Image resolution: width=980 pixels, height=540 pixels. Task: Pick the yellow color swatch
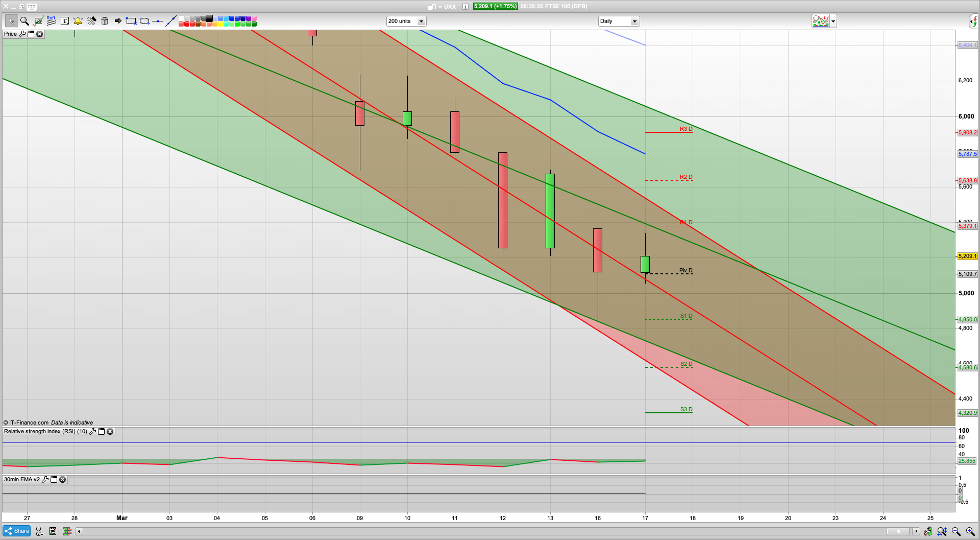pos(220,24)
